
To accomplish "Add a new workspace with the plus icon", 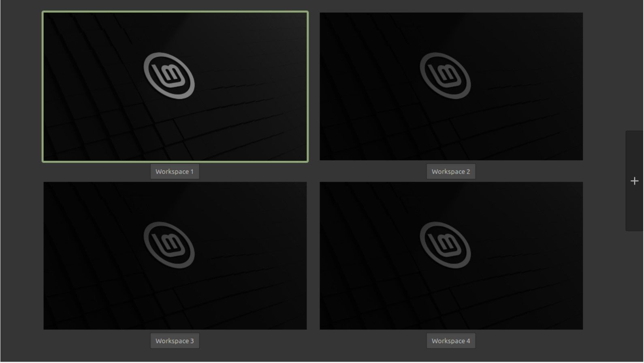I will 635,181.
